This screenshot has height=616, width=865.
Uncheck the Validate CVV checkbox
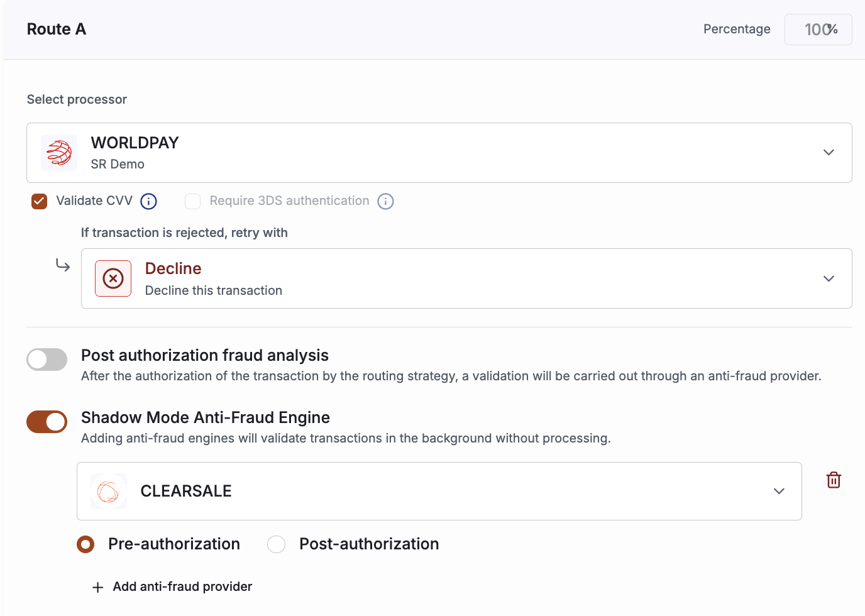40,201
